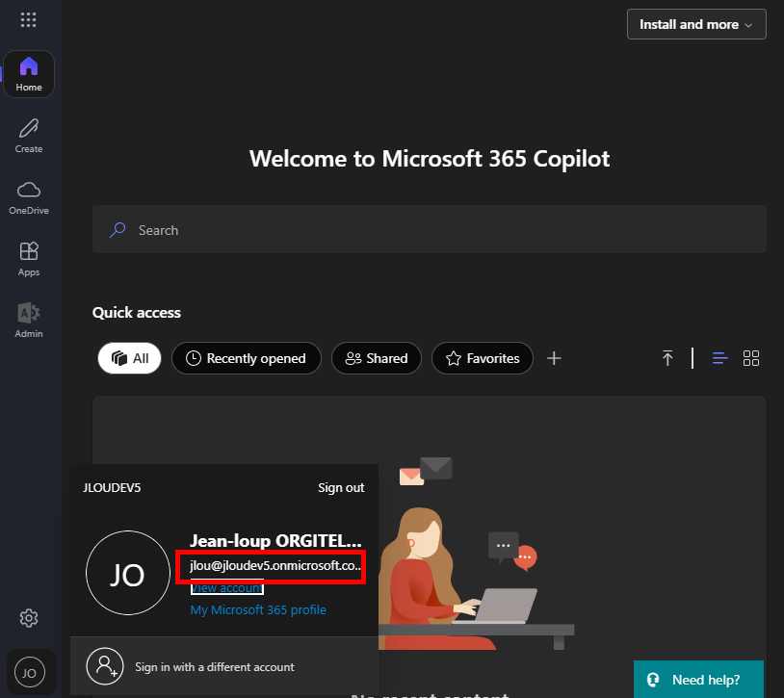
Task: Click the Search field
Action: (x=429, y=230)
